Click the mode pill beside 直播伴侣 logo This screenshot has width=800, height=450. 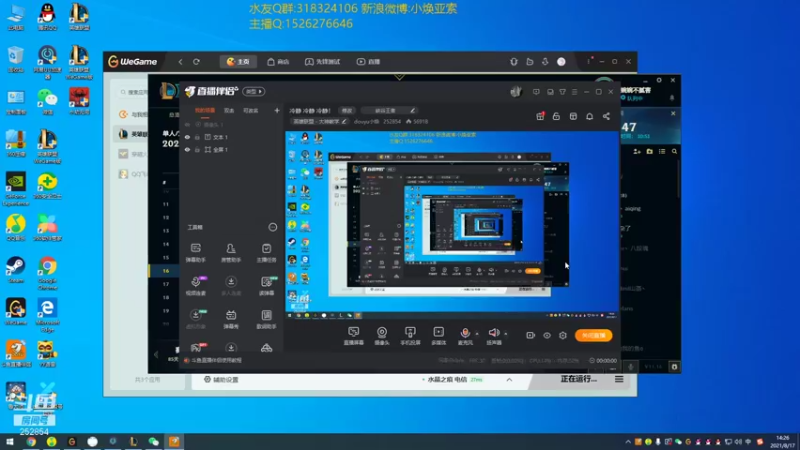click(254, 91)
